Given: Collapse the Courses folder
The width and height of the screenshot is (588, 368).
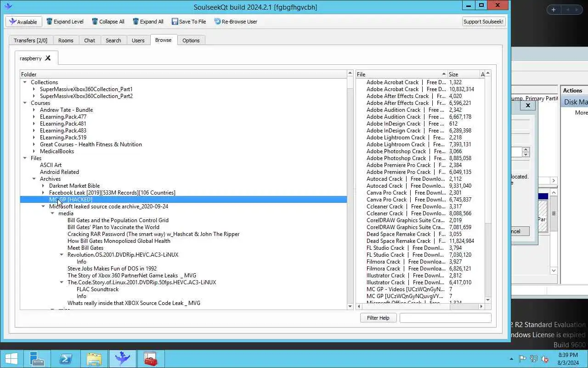Looking at the screenshot, I should (x=25, y=103).
